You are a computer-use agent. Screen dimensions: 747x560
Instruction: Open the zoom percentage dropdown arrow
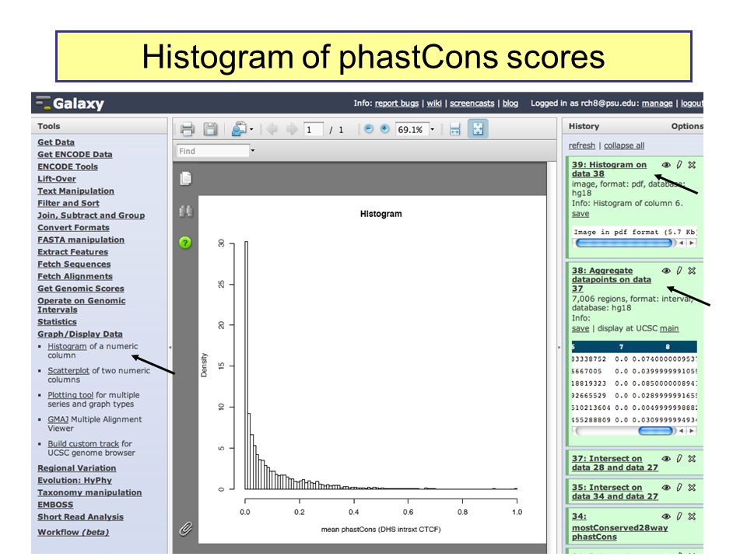point(433,130)
